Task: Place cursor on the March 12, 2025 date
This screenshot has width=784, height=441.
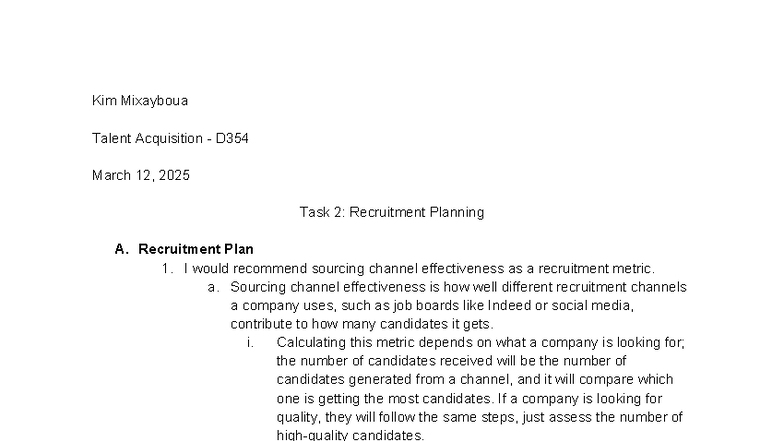Action: 140,175
